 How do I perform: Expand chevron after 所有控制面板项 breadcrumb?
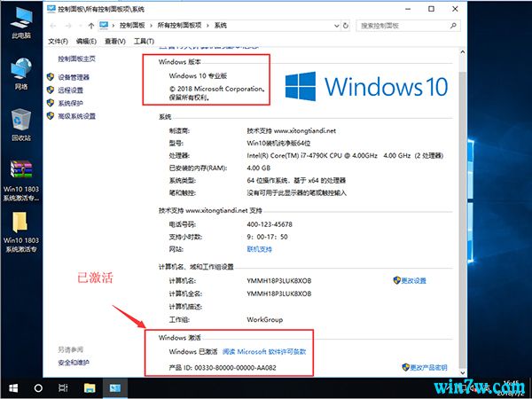[x=208, y=26]
